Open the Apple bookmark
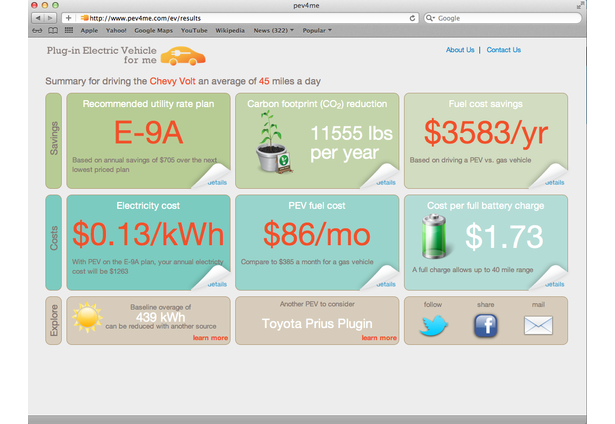Image resolution: width=615 pixels, height=424 pixels. [89, 30]
